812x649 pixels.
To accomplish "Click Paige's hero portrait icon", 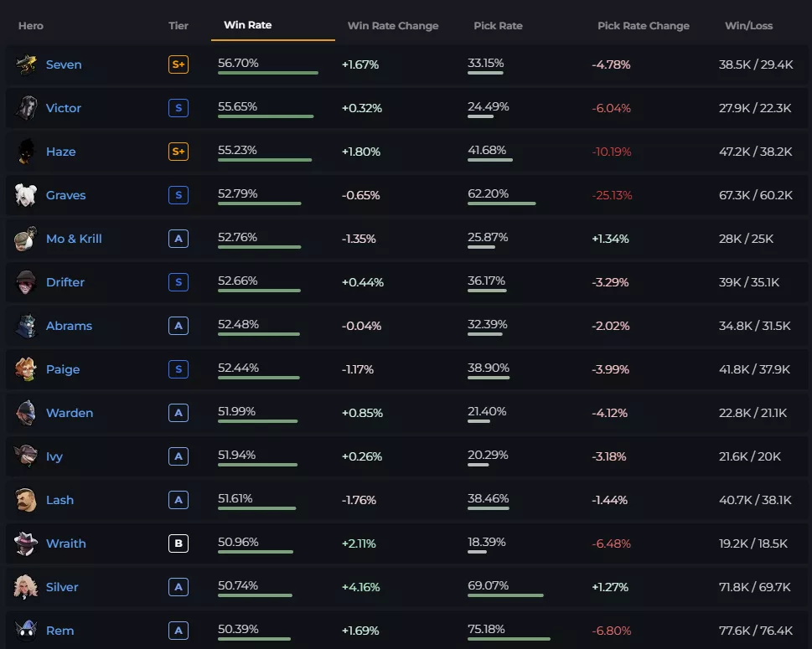I will click(26, 369).
